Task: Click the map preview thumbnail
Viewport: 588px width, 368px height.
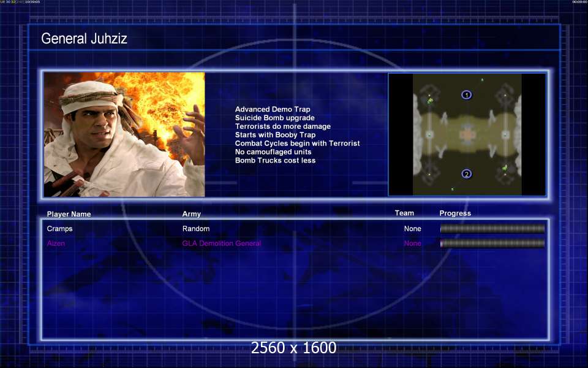Action: (467, 134)
